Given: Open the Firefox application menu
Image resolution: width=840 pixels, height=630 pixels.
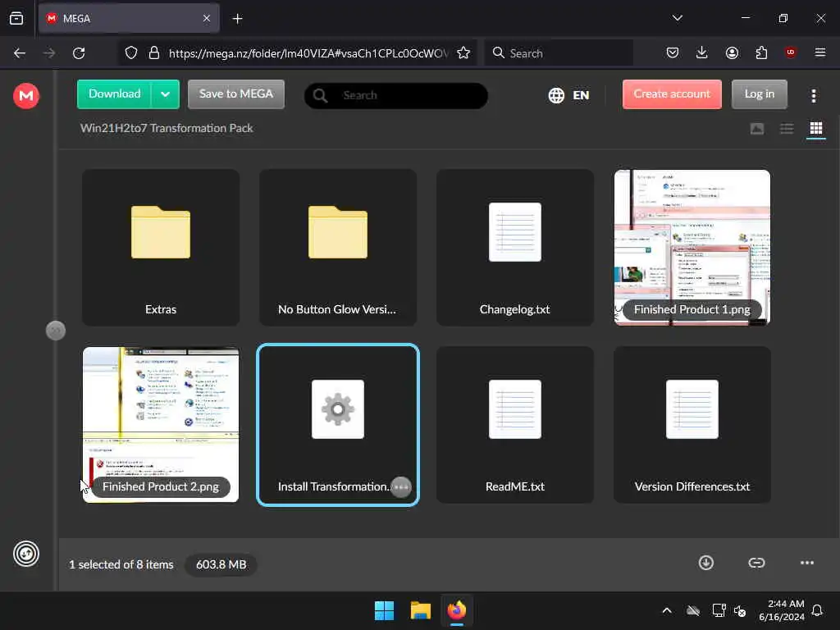Looking at the screenshot, I should (819, 52).
